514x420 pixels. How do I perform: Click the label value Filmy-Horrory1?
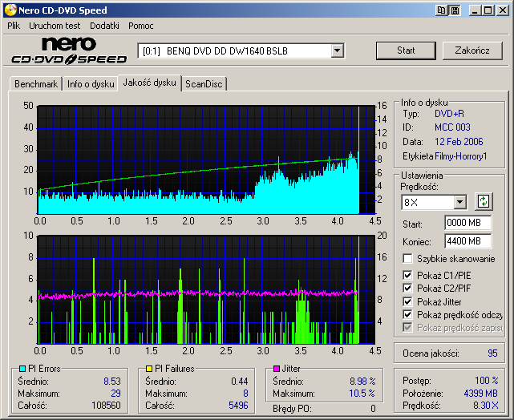click(460, 156)
